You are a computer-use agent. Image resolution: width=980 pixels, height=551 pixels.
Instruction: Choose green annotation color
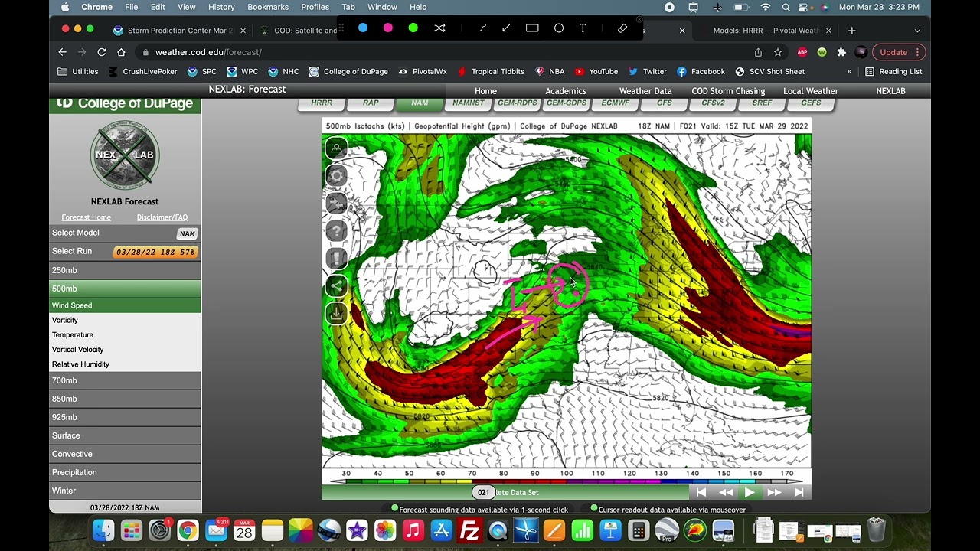(x=413, y=28)
